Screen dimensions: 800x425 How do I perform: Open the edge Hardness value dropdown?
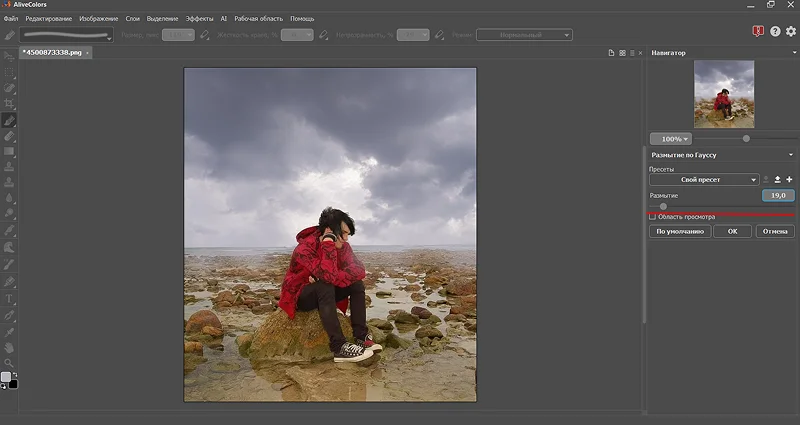(297, 35)
